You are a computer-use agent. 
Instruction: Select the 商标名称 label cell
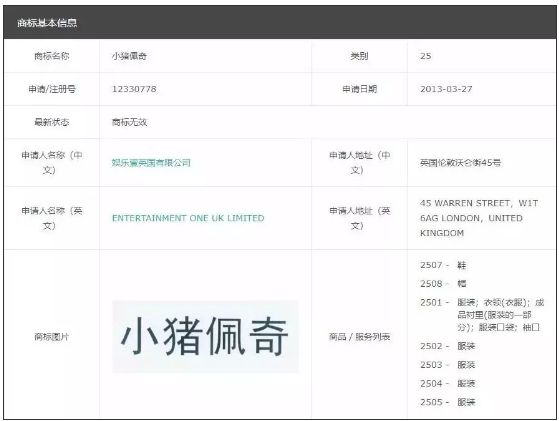pyautogui.click(x=52, y=56)
